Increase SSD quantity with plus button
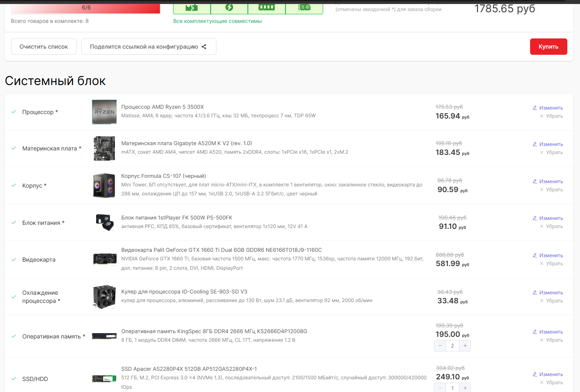580x392 pixels. (x=465, y=388)
